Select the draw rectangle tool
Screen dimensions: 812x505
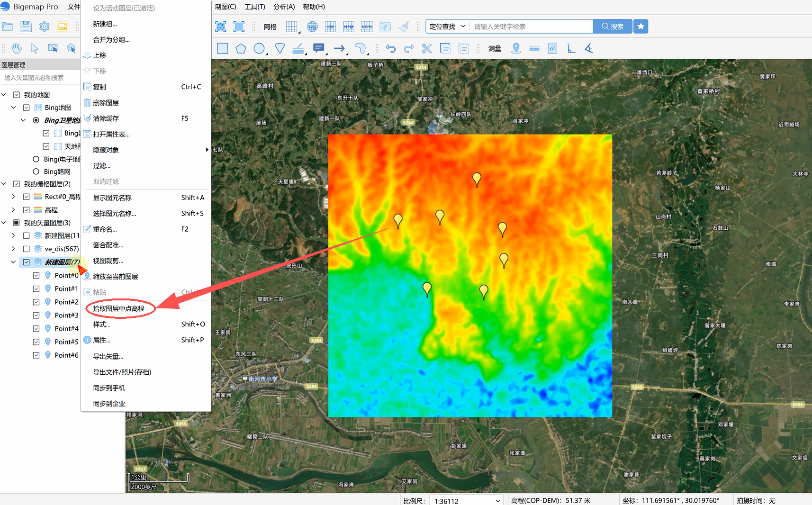[223, 48]
